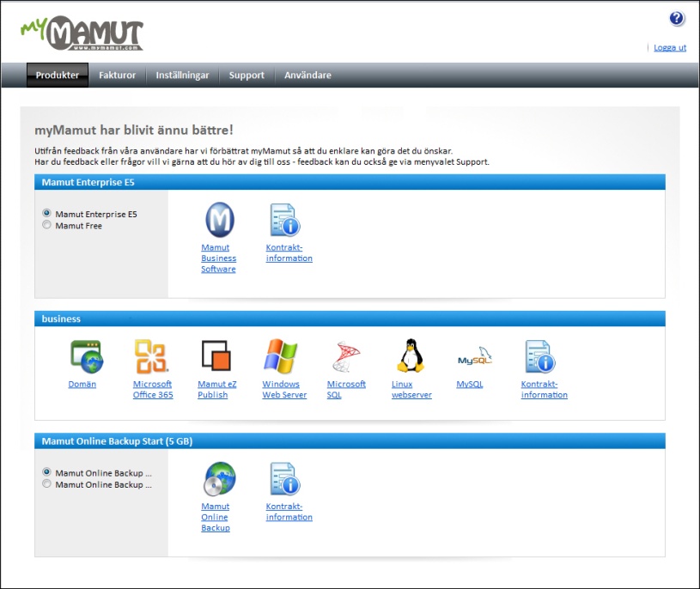Screen dimensions: 700x589
Task: Click the MySQL text link
Action: pos(470,384)
